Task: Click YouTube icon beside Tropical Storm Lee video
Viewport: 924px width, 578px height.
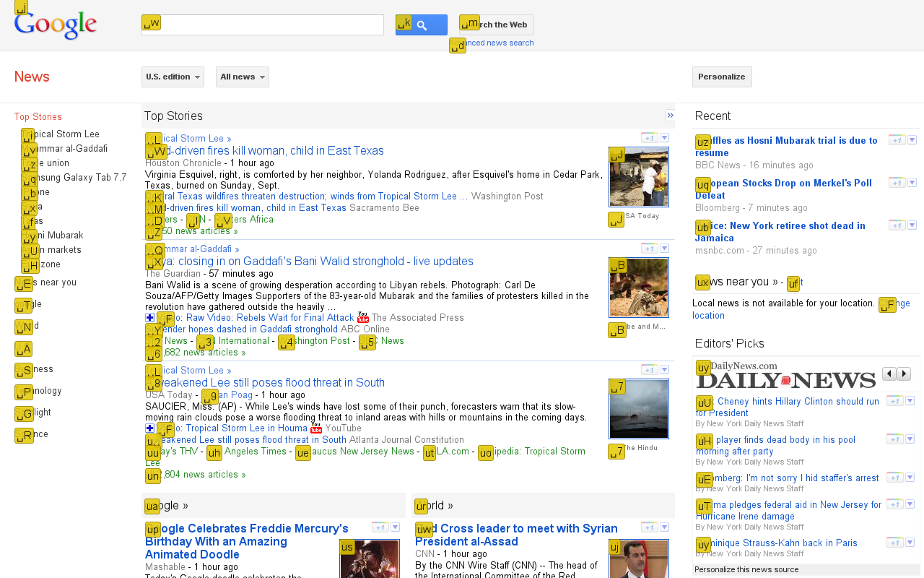Action: [x=316, y=428]
